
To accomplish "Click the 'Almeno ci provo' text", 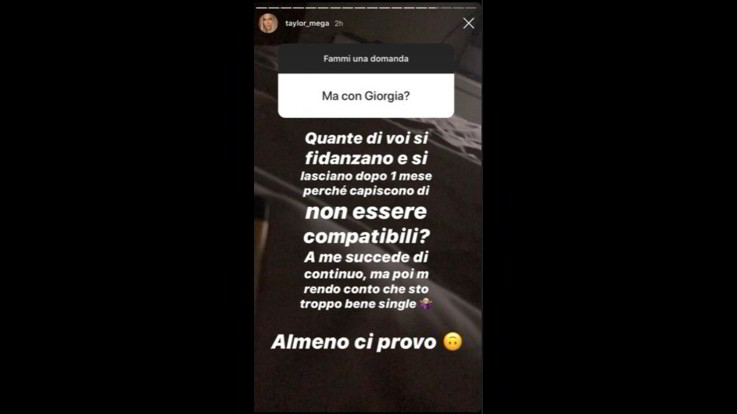I will pyautogui.click(x=353, y=342).
